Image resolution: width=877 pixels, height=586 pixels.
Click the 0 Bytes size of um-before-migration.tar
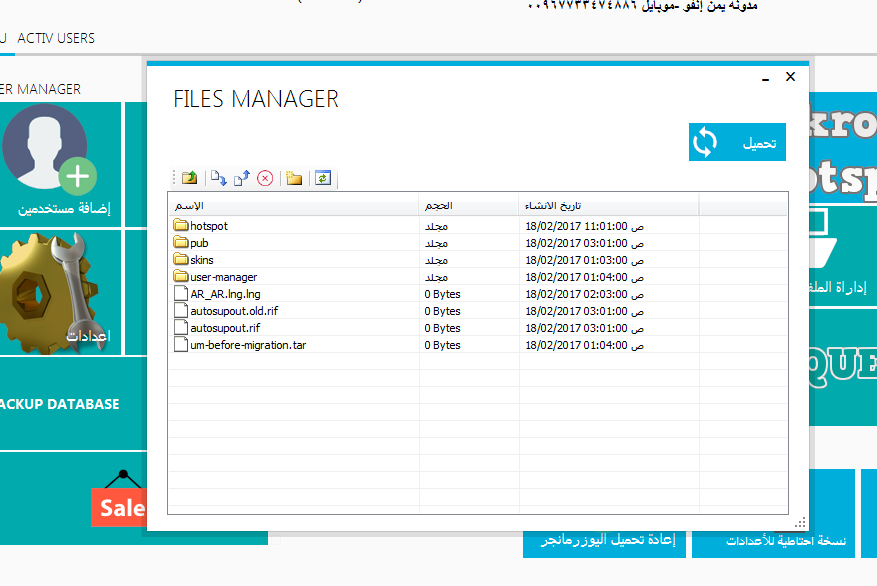pyautogui.click(x=442, y=345)
